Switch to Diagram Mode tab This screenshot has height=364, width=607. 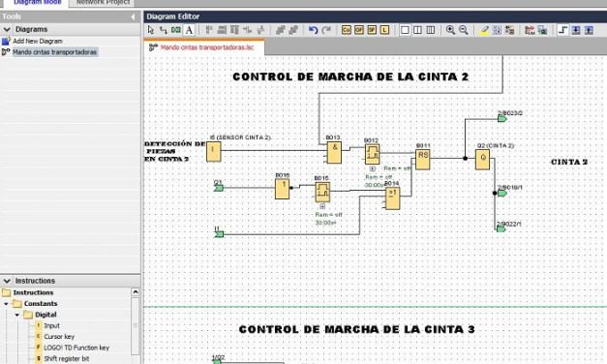click(x=38, y=2)
